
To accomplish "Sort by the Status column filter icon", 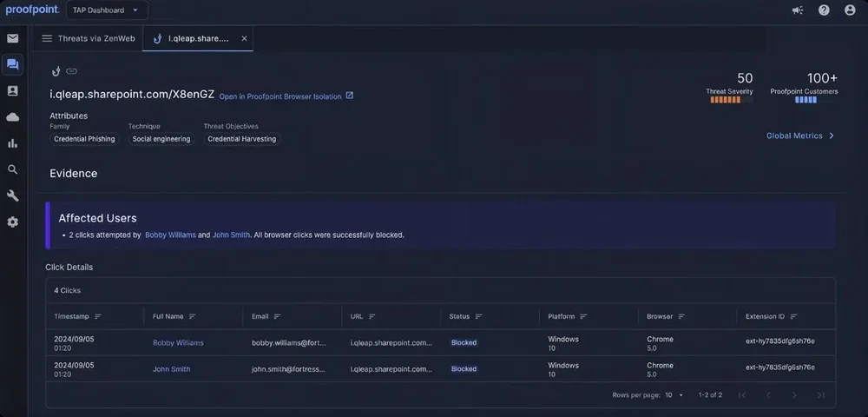I will click(x=479, y=317).
